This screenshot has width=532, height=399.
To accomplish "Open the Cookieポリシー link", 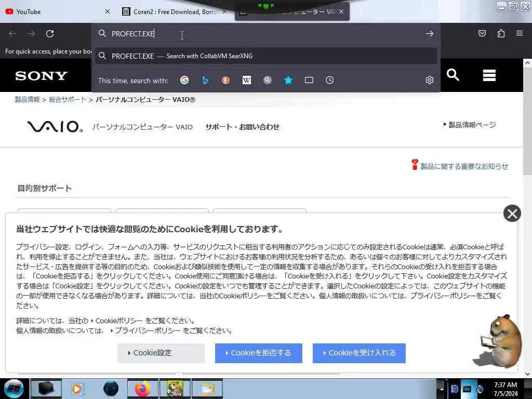I will point(119,321).
